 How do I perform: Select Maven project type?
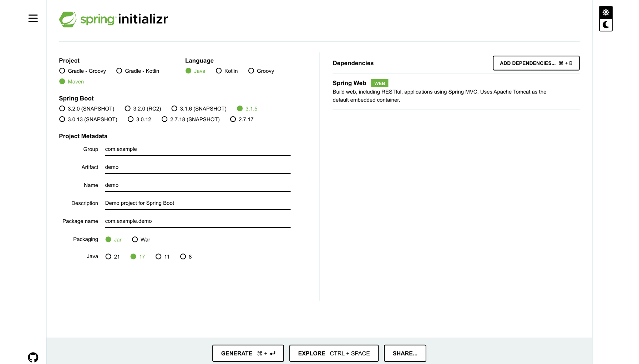pyautogui.click(x=71, y=82)
